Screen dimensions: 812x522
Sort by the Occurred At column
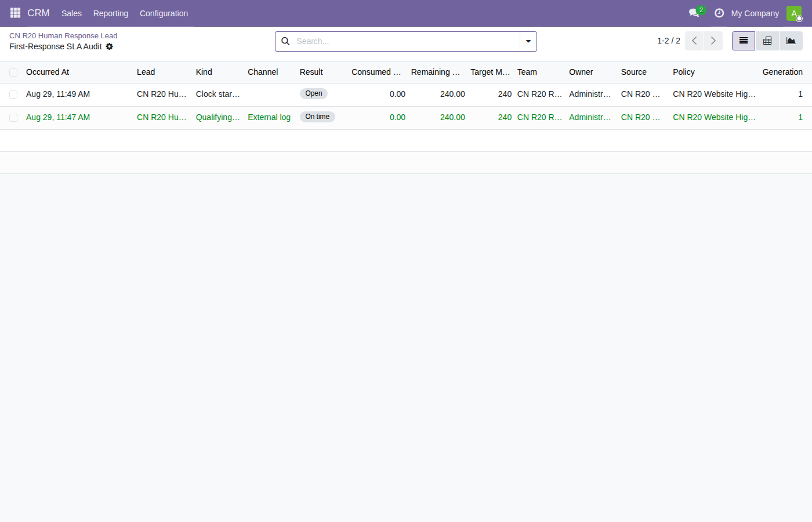point(48,72)
